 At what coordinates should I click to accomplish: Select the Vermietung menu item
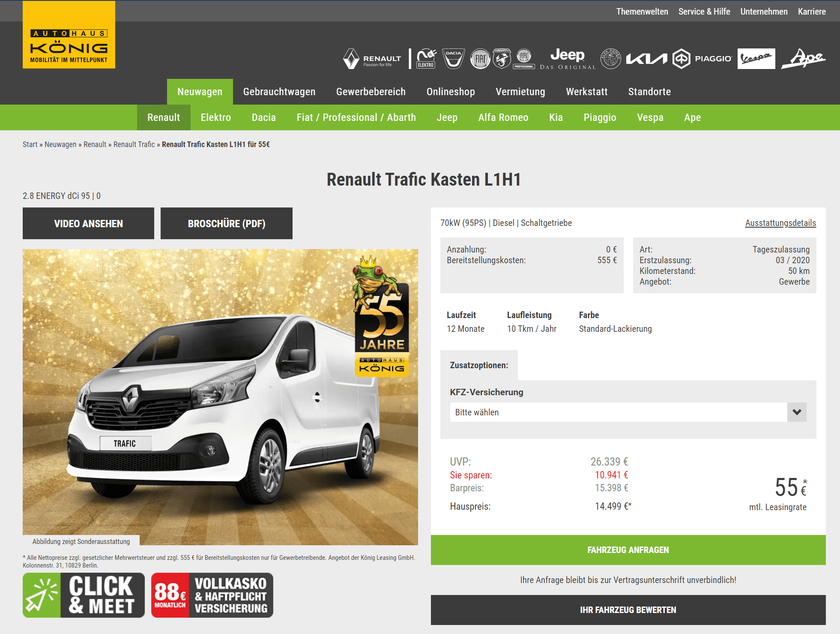coord(520,92)
